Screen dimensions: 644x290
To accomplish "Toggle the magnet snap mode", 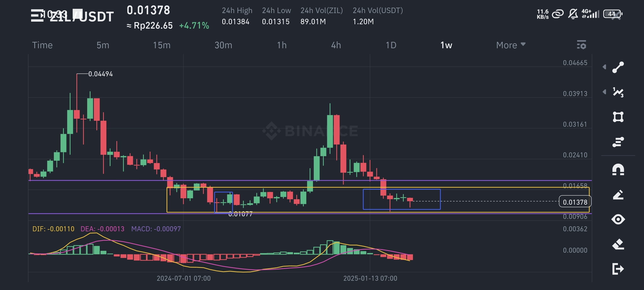I will (618, 170).
